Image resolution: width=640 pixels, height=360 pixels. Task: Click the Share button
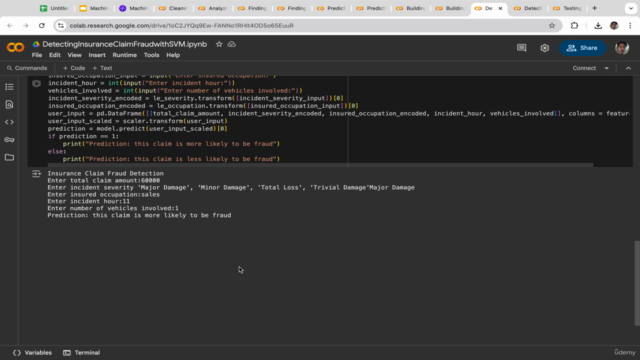(x=582, y=48)
